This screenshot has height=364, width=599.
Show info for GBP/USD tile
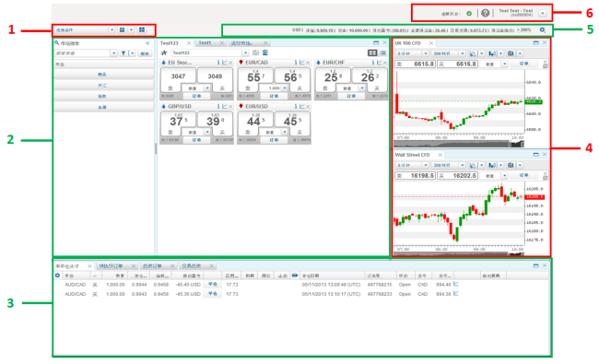pyautogui.click(x=218, y=106)
